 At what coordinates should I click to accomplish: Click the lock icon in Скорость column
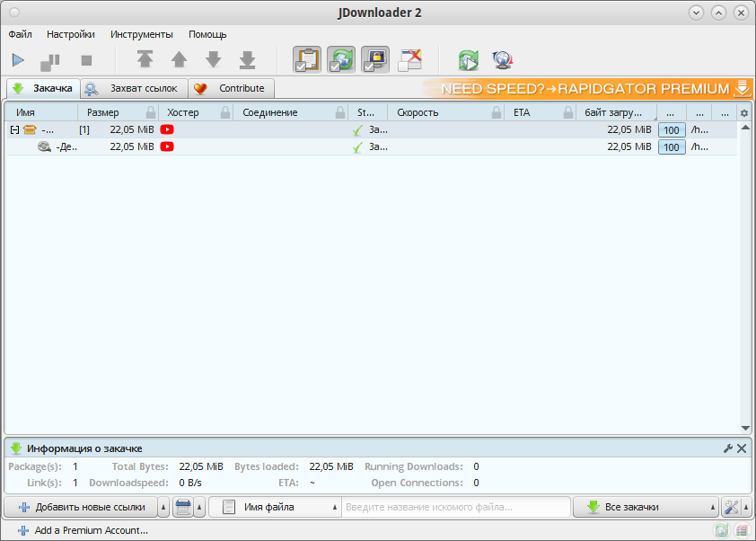point(497,112)
